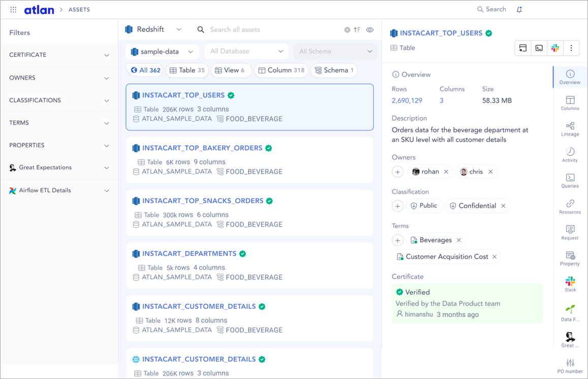Open the sort order icon
Image resolution: width=588 pixels, height=379 pixels.
(x=357, y=30)
